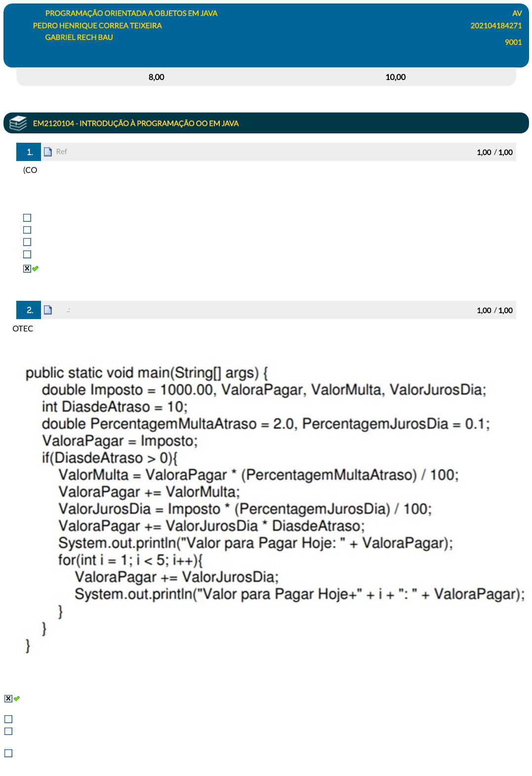This screenshot has width=532, height=776.
Task: Select the question 2 number badge
Action: 29,310
